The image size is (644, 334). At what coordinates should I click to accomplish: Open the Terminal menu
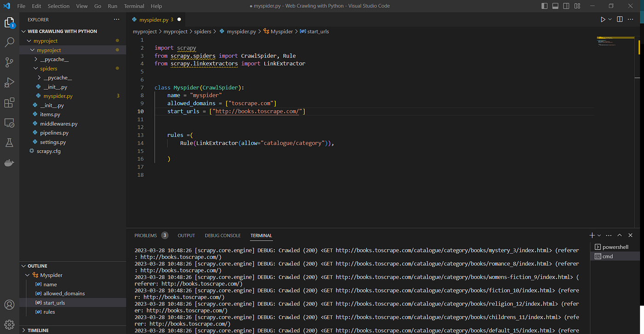click(x=134, y=6)
